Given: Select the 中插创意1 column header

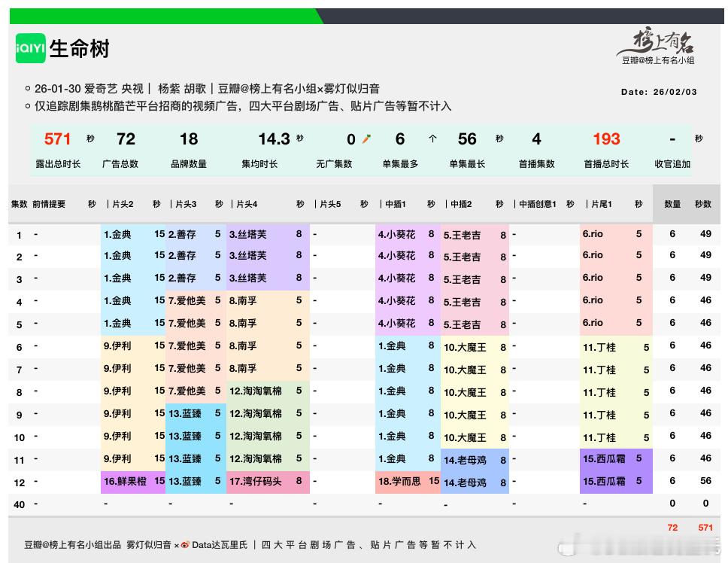Looking at the screenshot, I should pos(537,204).
